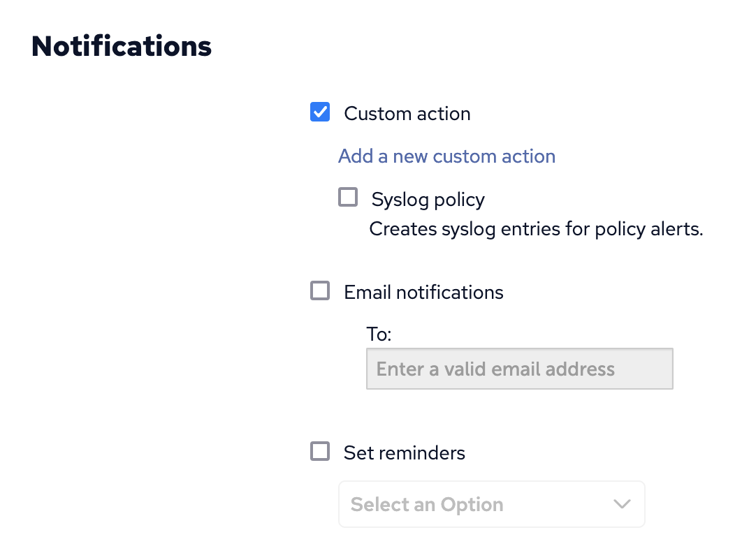Image resolution: width=742 pixels, height=560 pixels.
Task: Click the Syslog policy label text
Action: pyautogui.click(x=428, y=200)
